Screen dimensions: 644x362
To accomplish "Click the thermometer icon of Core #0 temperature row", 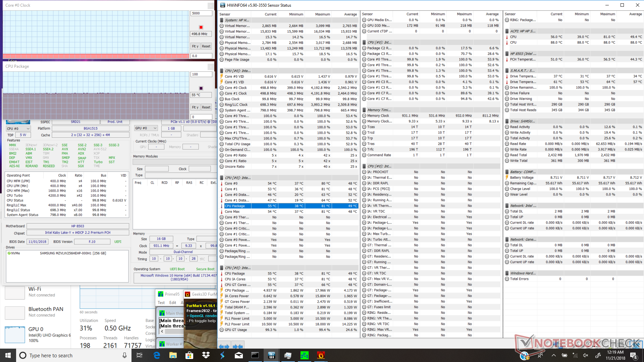I will pyautogui.click(x=221, y=183).
